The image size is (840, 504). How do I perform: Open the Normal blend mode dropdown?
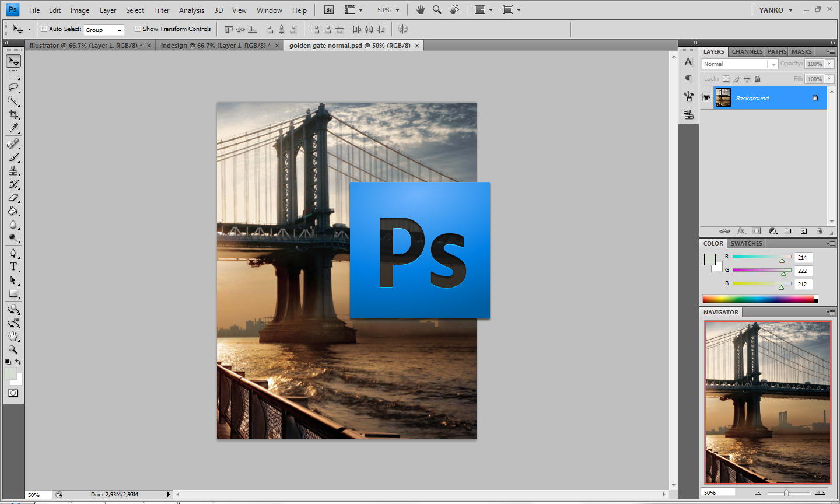[740, 64]
